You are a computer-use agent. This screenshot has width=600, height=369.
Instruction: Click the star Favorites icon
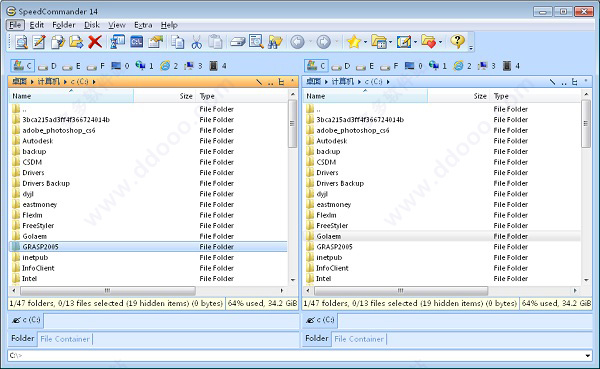(x=354, y=42)
